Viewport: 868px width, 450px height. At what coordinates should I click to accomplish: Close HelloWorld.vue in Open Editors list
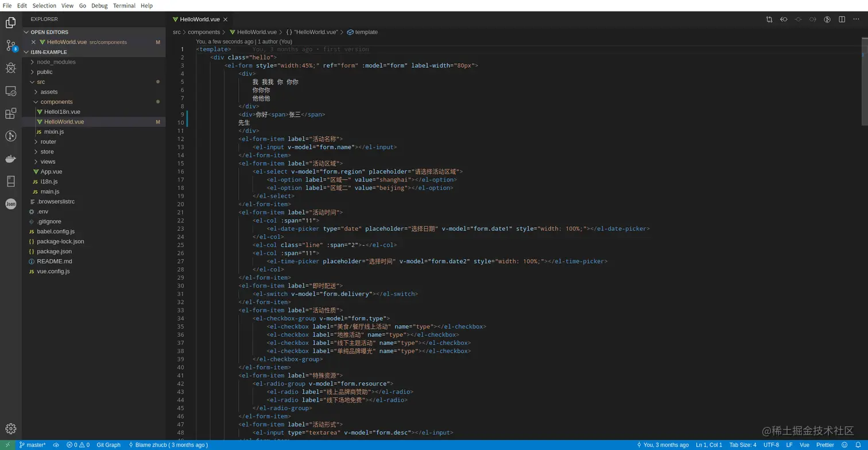pos(33,42)
